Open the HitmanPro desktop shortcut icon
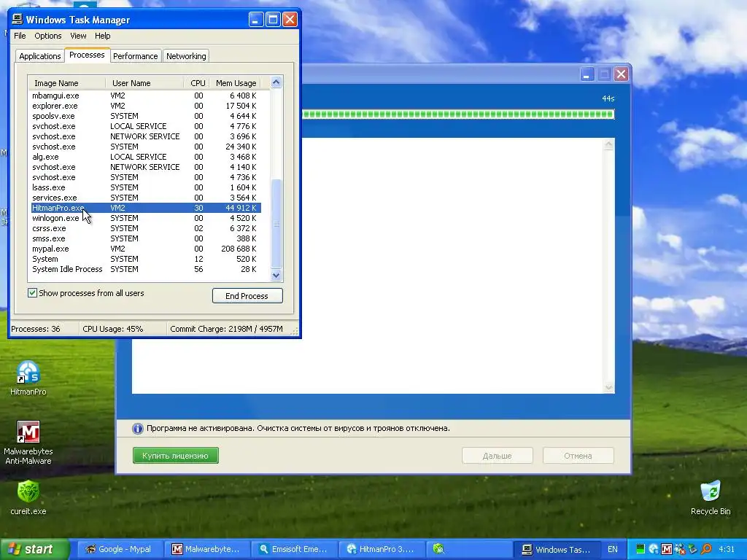747x560 pixels. [28, 373]
